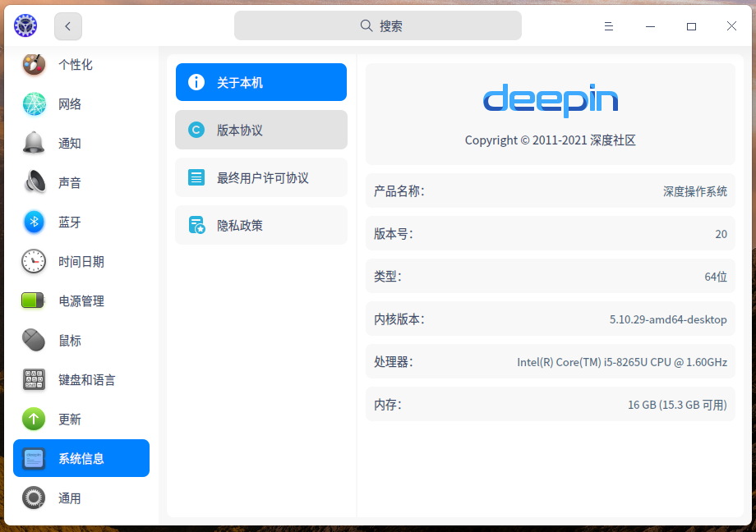Viewport: 756px width, 532px height.
Task: Open 个性化 settings label
Action: pos(76,65)
